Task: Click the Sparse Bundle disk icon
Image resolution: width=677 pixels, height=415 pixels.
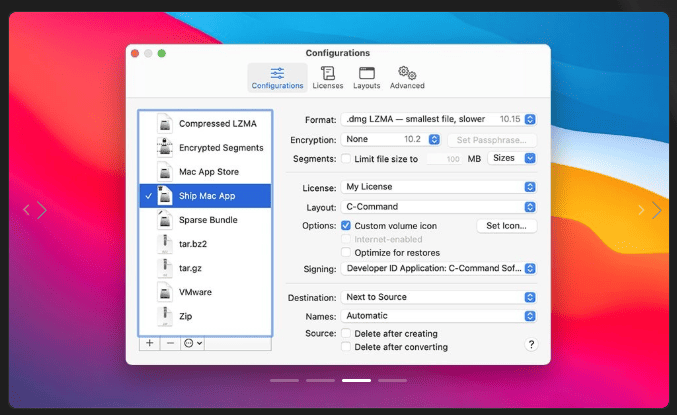Action: coord(165,220)
